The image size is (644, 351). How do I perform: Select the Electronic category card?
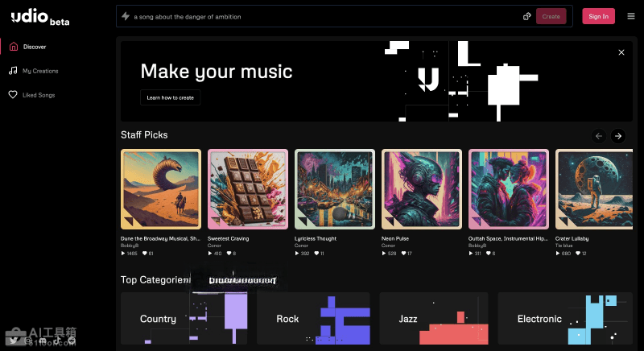[x=565, y=319]
